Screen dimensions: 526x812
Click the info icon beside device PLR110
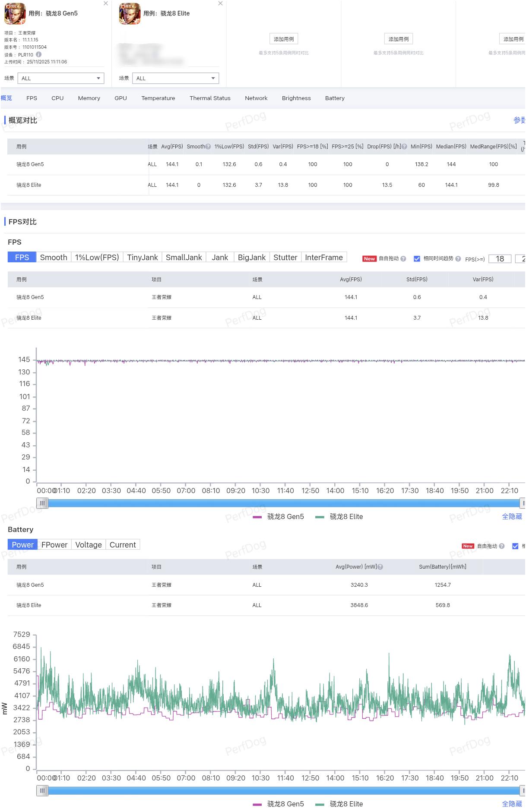pyautogui.click(x=39, y=55)
